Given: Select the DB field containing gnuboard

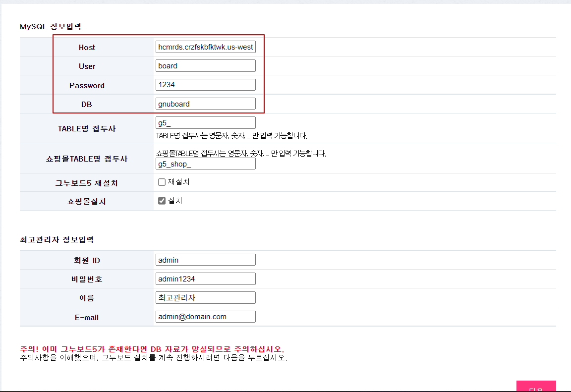Looking at the screenshot, I should pos(205,104).
